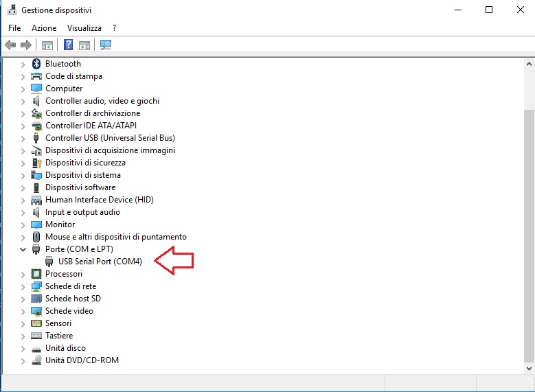This screenshot has height=392, width=535.
Task: Click the mouse icon for Mouse e altri dispositivi
Action: (x=36, y=237)
